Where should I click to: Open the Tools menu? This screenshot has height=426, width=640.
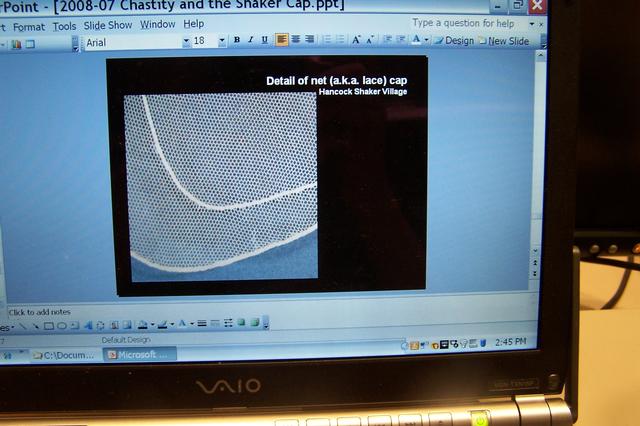coord(64,27)
